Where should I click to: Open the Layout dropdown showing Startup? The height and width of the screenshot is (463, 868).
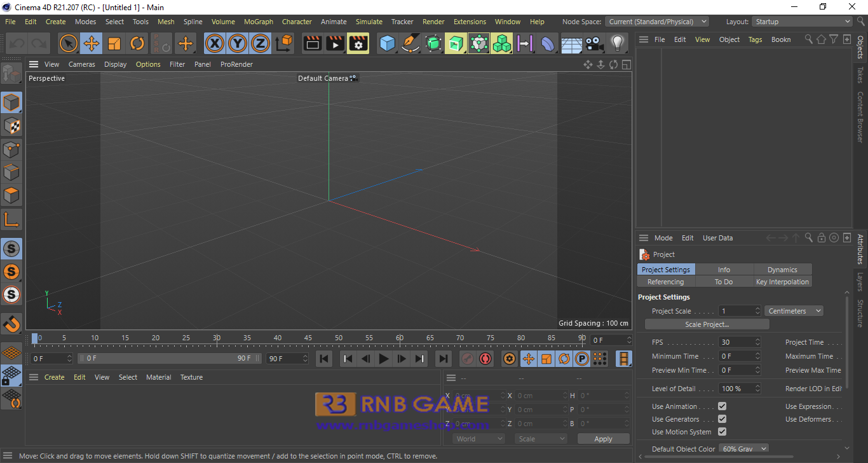coord(802,21)
